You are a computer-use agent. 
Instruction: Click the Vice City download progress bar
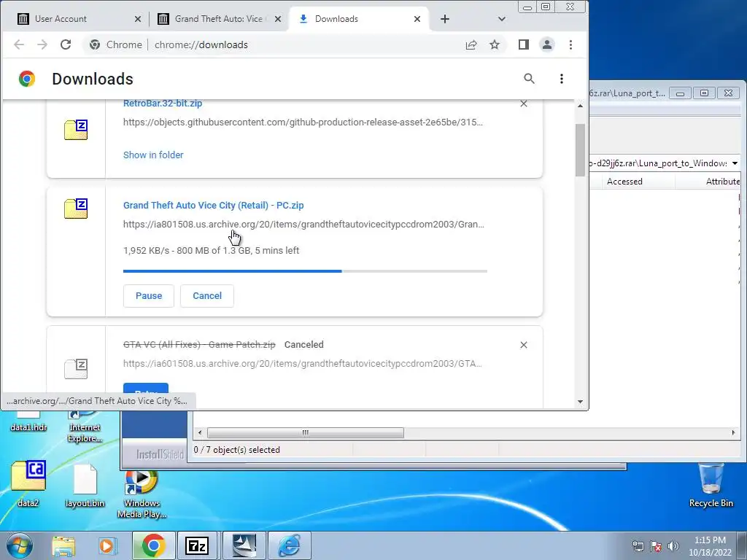(x=305, y=271)
